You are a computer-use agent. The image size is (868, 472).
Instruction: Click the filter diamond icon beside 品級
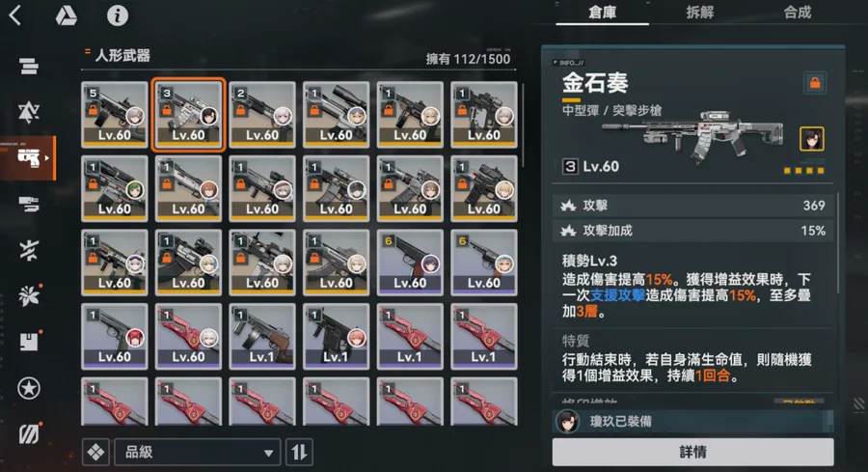pyautogui.click(x=95, y=452)
